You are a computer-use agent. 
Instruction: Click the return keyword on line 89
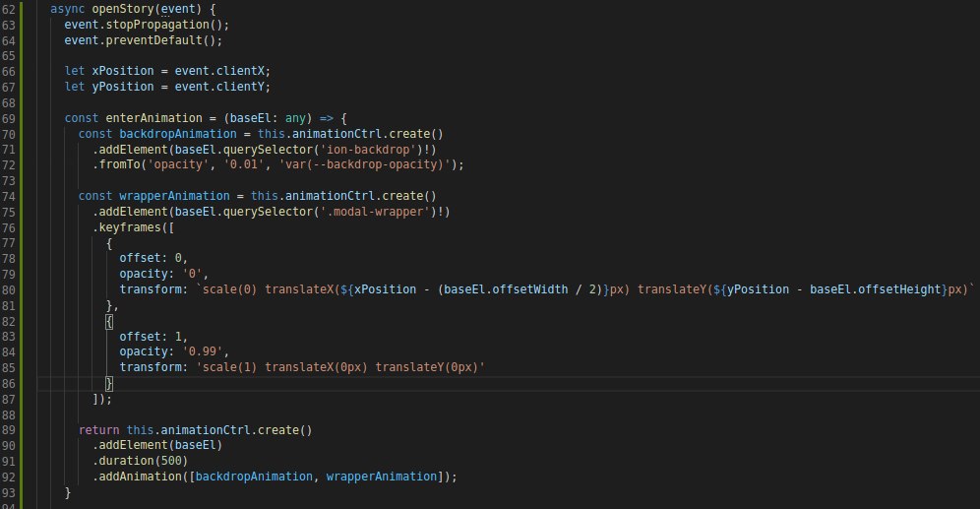pyautogui.click(x=98, y=430)
